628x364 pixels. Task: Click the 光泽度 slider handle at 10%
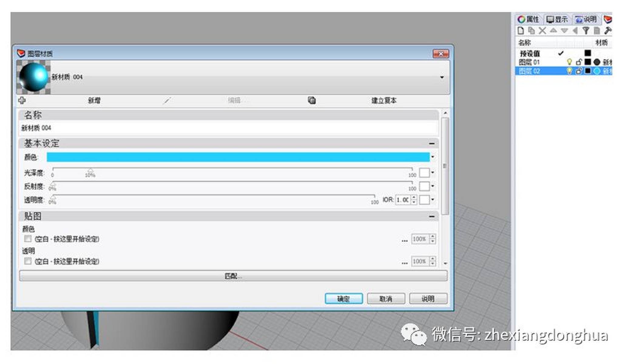[x=90, y=171]
